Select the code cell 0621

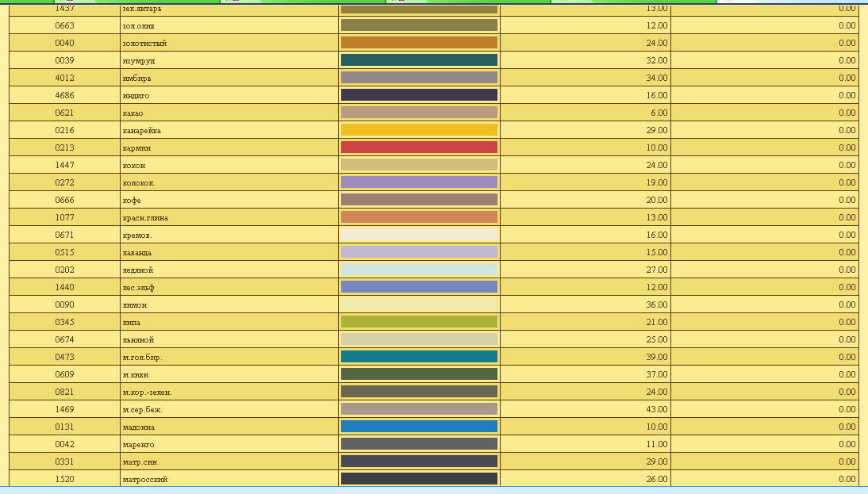tap(65, 113)
